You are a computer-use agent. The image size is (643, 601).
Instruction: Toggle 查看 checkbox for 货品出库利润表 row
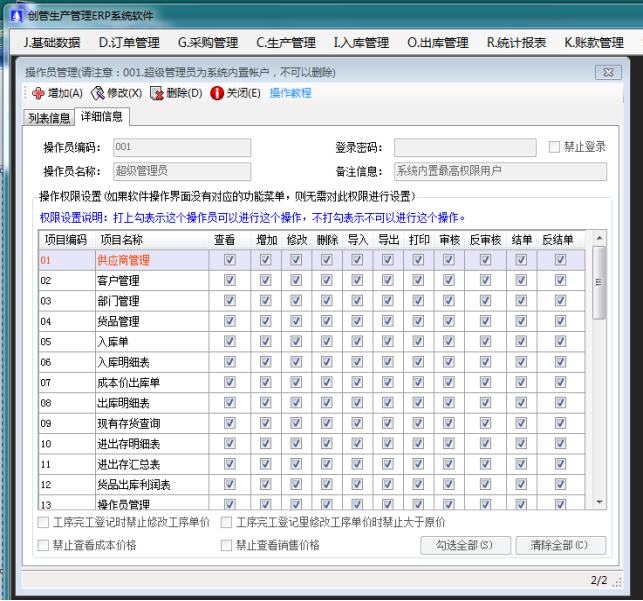point(230,484)
